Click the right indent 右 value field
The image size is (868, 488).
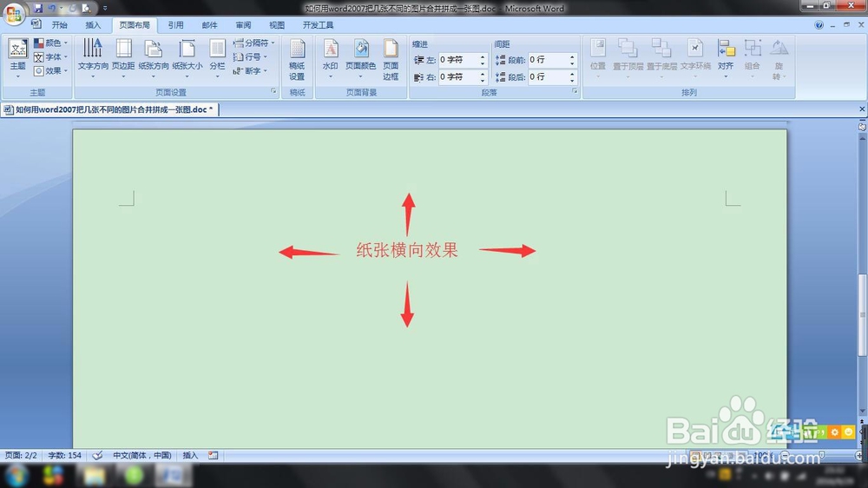coord(458,77)
